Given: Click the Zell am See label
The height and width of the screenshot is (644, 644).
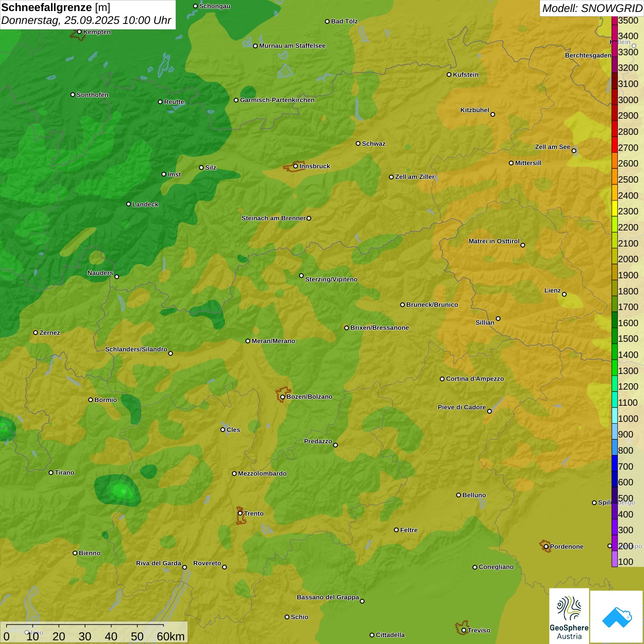Looking at the screenshot, I should click(552, 147).
